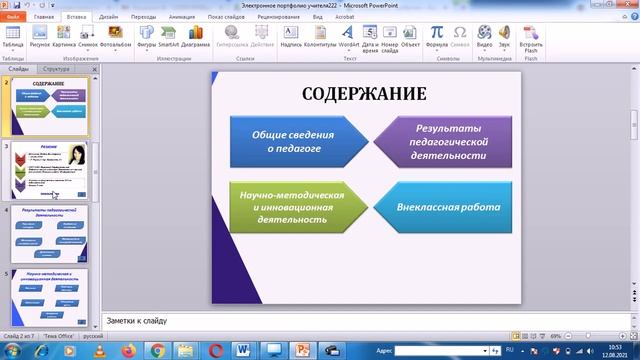
Task: Switch to slide sorter view
Action: (525, 336)
